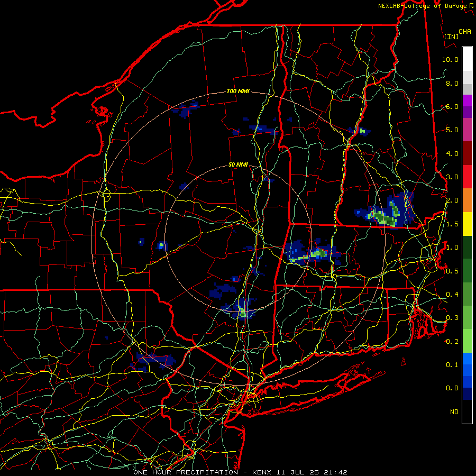The height and width of the screenshot is (476, 476).
Task: Click the ND legend label
Action: [x=454, y=411]
